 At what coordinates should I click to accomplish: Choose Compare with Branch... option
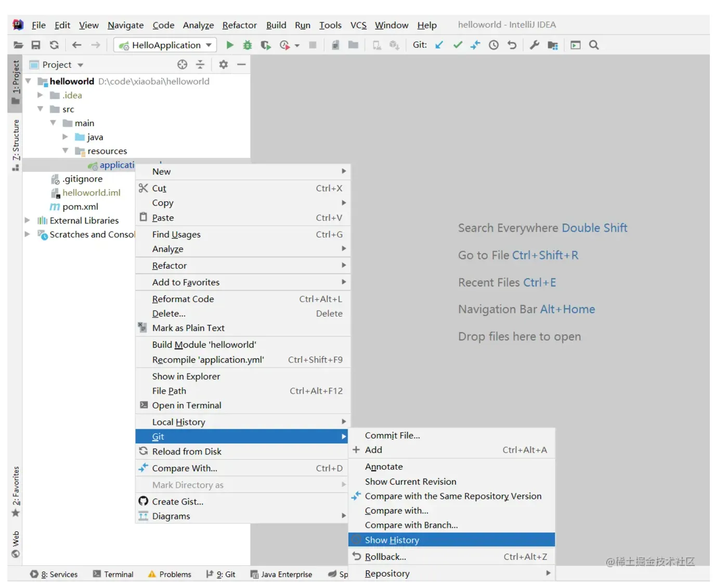451,525
